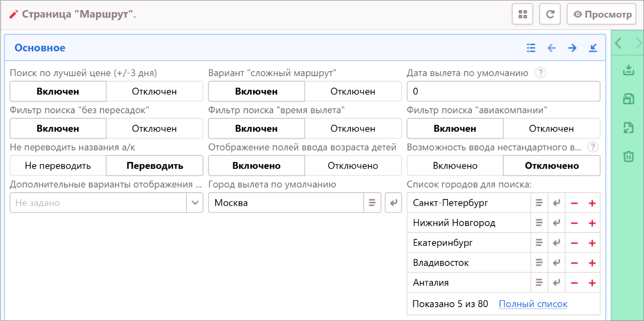The width and height of the screenshot is (644, 321).
Task: Click the help icon beside Дата вылета по умолчанию
Action: pos(540,73)
